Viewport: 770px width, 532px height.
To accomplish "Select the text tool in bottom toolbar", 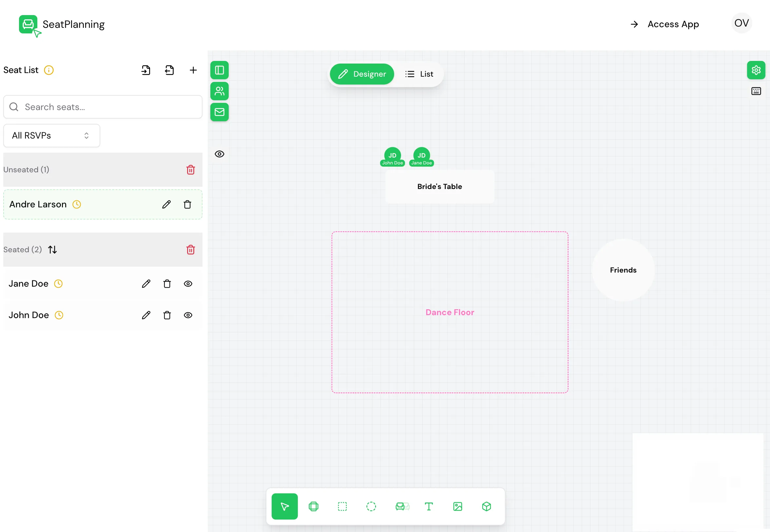I will click(429, 506).
